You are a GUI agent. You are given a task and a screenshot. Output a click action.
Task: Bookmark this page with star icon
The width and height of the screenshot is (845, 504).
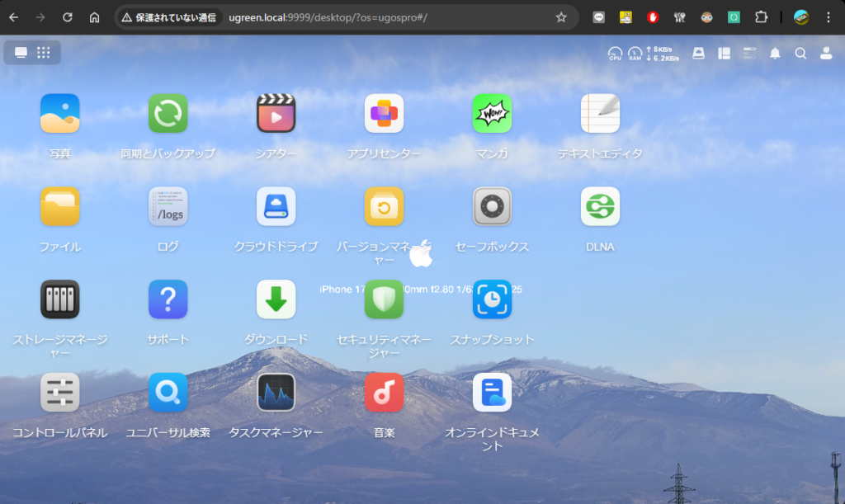(561, 17)
